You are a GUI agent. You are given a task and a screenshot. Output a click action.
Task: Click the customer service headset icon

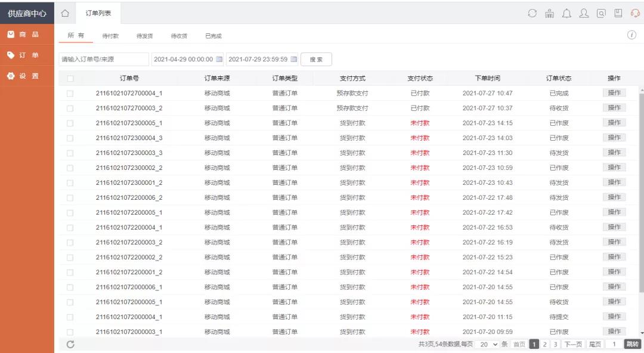point(635,13)
